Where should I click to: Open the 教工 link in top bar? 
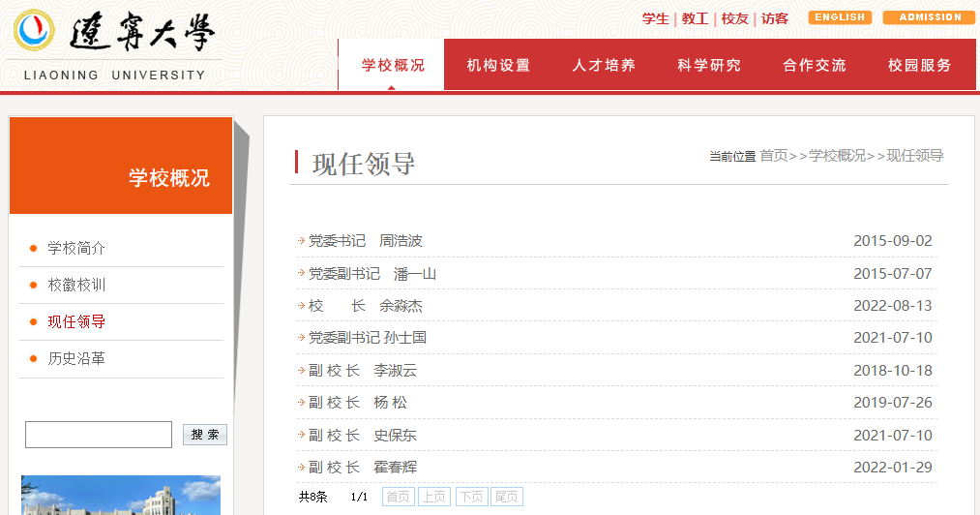(x=695, y=18)
